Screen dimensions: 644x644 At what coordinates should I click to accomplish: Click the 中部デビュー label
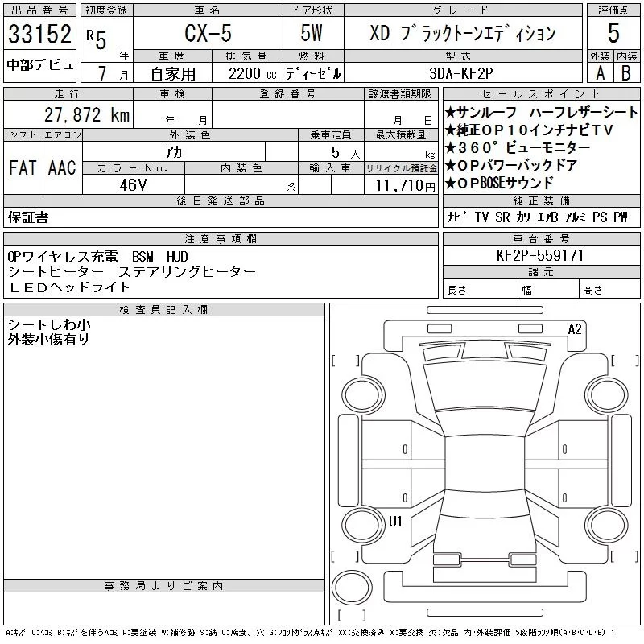tap(39, 65)
